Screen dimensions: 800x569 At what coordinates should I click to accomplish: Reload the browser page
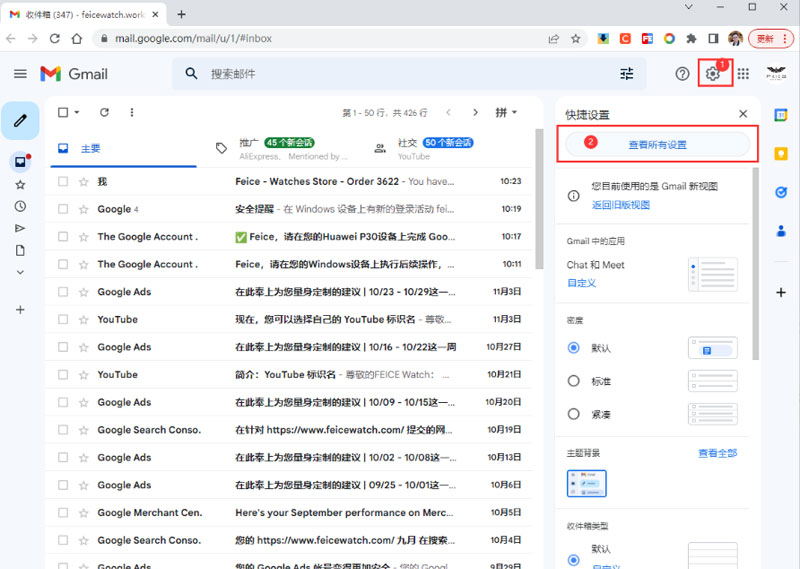[x=55, y=39]
